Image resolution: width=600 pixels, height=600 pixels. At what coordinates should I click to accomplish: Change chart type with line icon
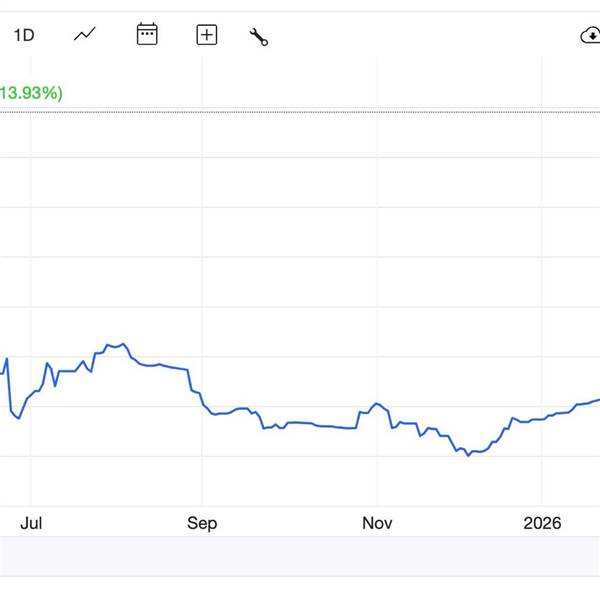(85, 35)
